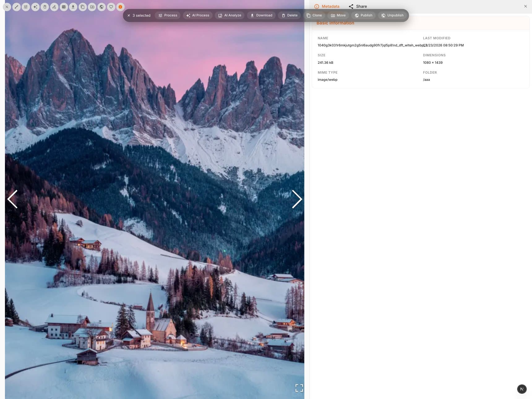Click the Clone button in selection bar
532x399 pixels.
(x=314, y=15)
